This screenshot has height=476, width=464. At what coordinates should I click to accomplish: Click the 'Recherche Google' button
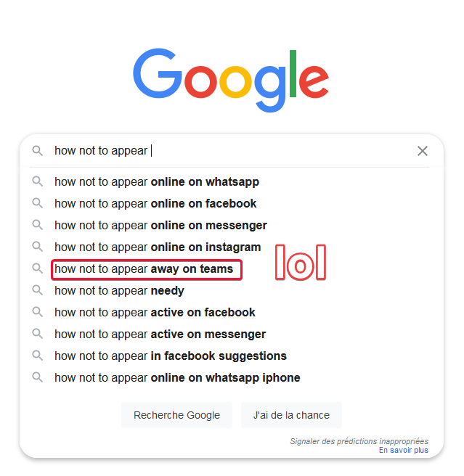[177, 415]
